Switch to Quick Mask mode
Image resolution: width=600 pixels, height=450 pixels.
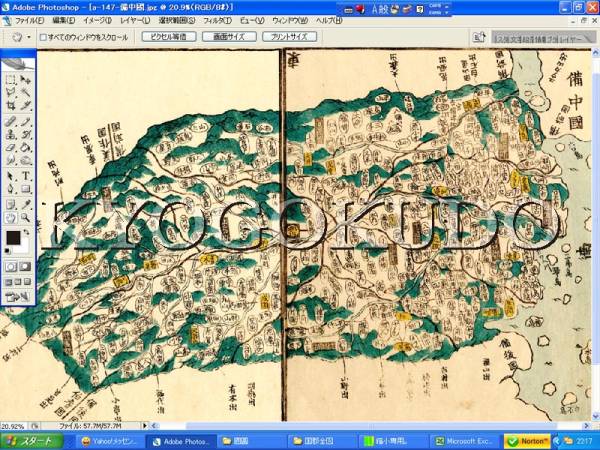(x=25, y=267)
